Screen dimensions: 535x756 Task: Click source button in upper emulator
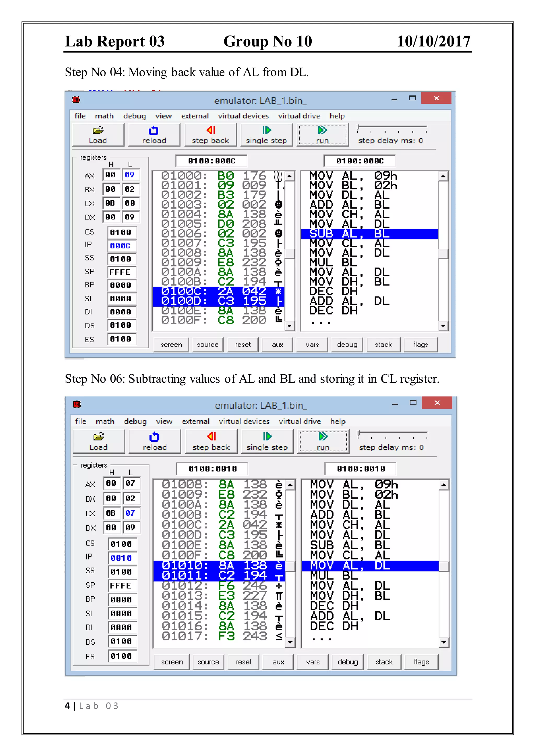point(207,345)
